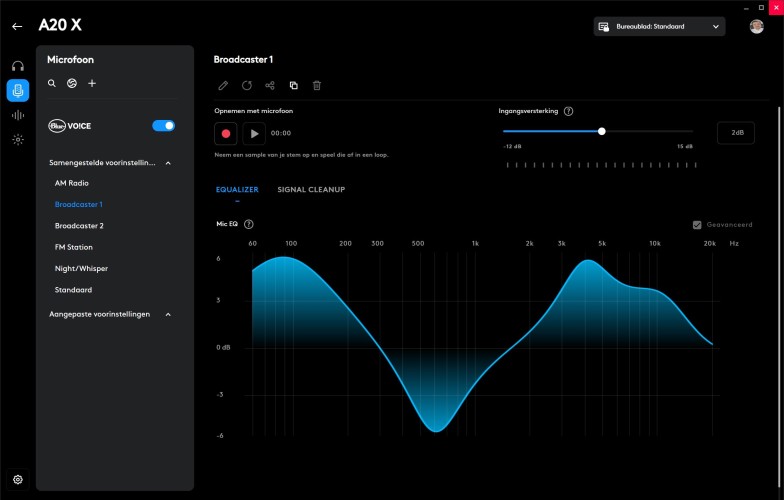This screenshot has height=500, width=784.
Task: Reset the Broadcaster 1 preset with the circular arrow icon
Action: [x=246, y=86]
